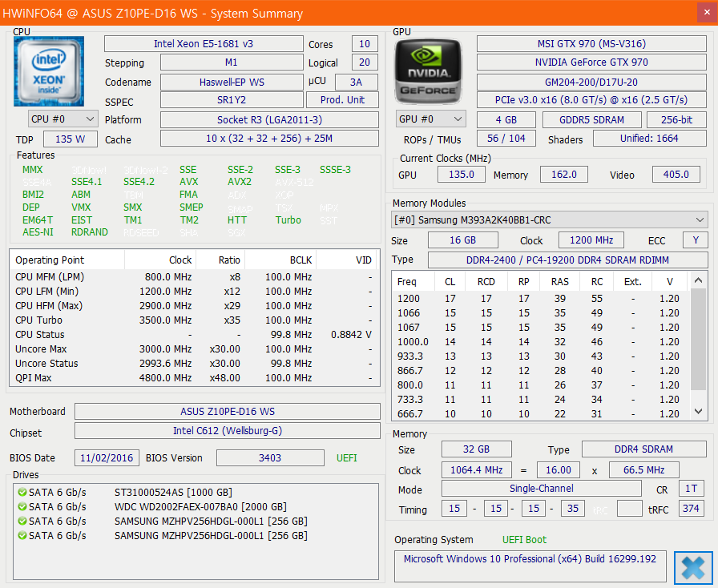
Task: Click the blue X close button icon
Action: 693,568
